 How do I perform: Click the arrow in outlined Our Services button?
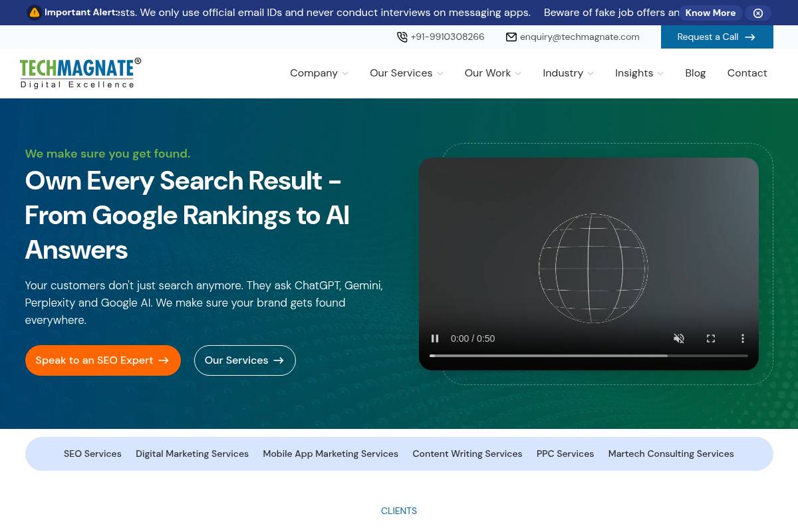[279, 360]
